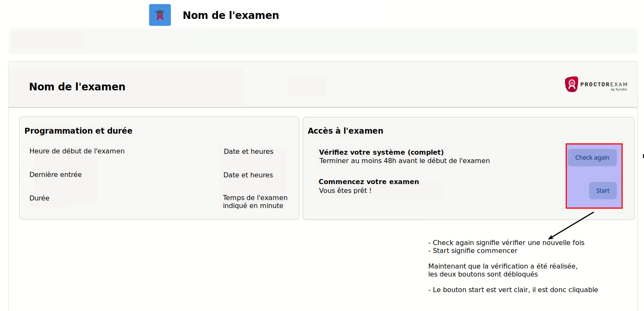Screen dimensions: 644x311
Task: Click Date et heures beside Dernière entrée
Action: coord(248,175)
